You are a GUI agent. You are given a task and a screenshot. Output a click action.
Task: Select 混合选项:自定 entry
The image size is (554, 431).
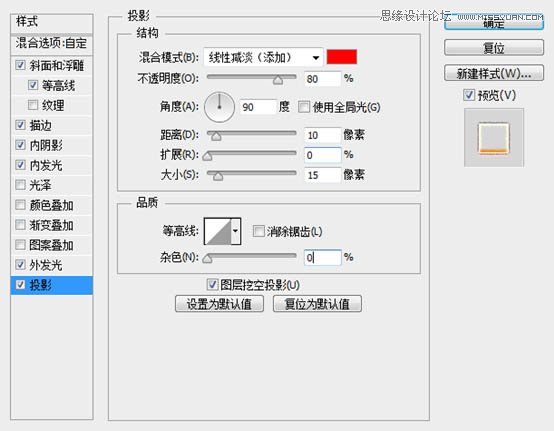[x=52, y=44]
